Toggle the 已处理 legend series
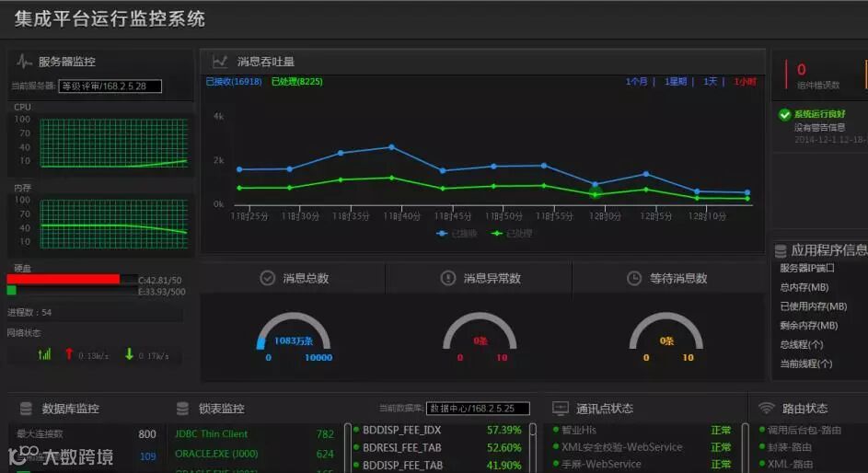This screenshot has width=868, height=473. pos(512,234)
